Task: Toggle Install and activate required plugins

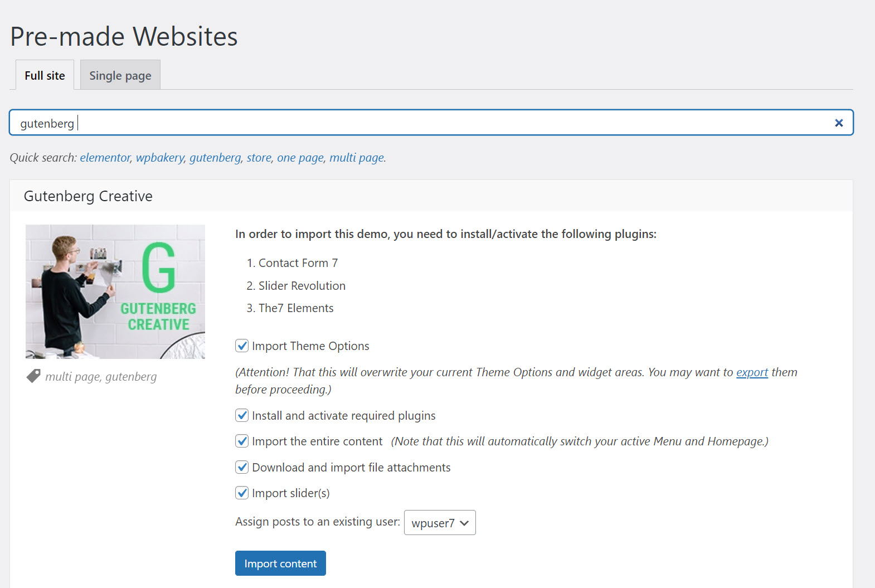Action: click(242, 415)
